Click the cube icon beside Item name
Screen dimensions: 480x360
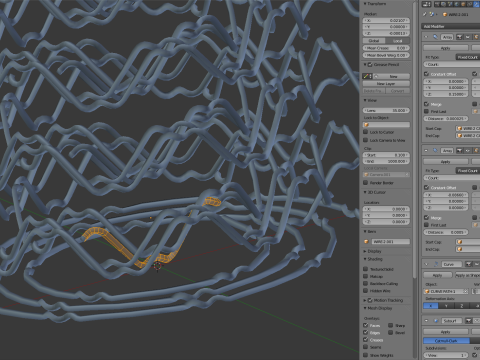tap(366, 241)
